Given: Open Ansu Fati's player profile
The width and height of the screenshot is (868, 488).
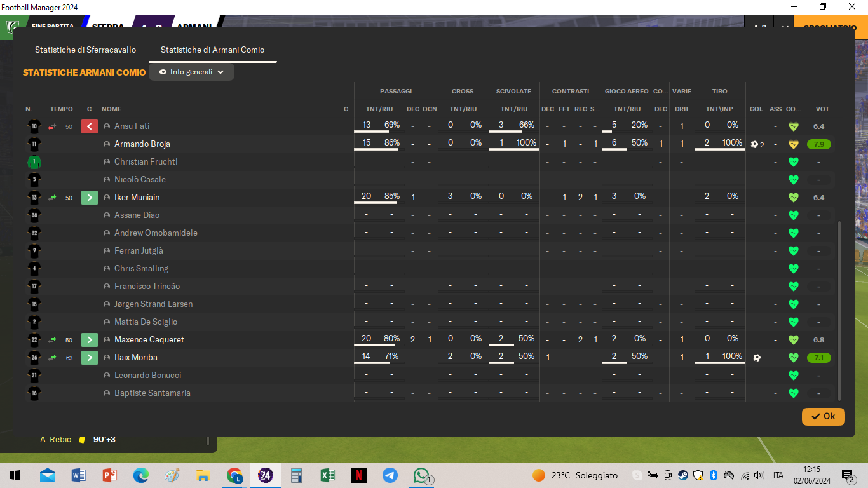Looking at the screenshot, I should tap(132, 126).
